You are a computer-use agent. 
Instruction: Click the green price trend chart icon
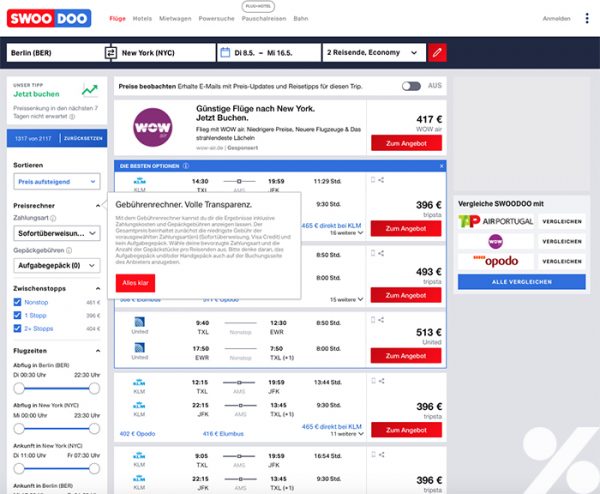tap(90, 90)
